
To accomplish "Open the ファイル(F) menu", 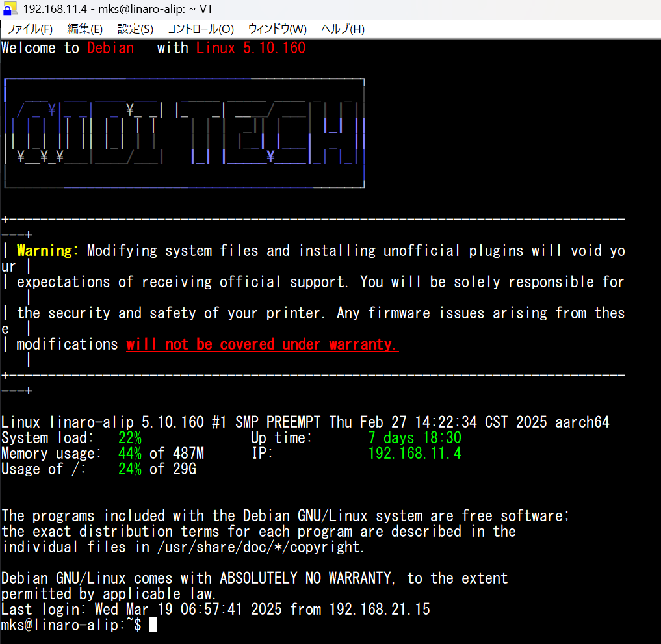I will click(x=29, y=29).
